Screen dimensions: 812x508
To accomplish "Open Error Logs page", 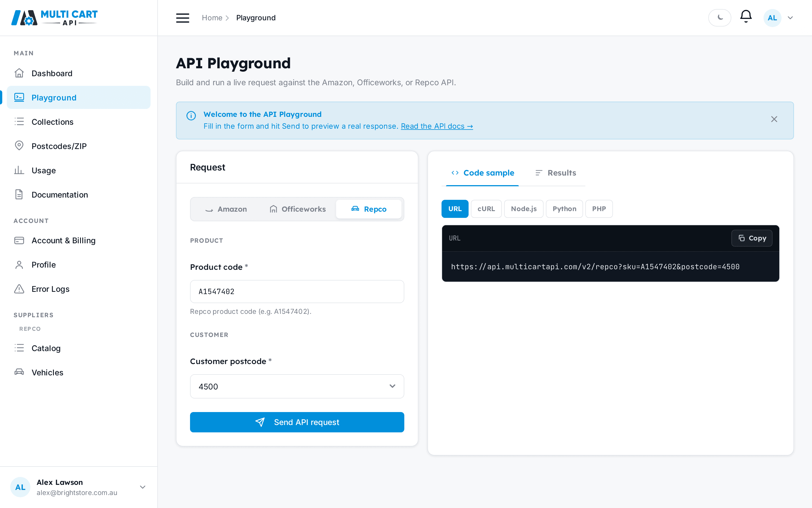I will coord(78,289).
